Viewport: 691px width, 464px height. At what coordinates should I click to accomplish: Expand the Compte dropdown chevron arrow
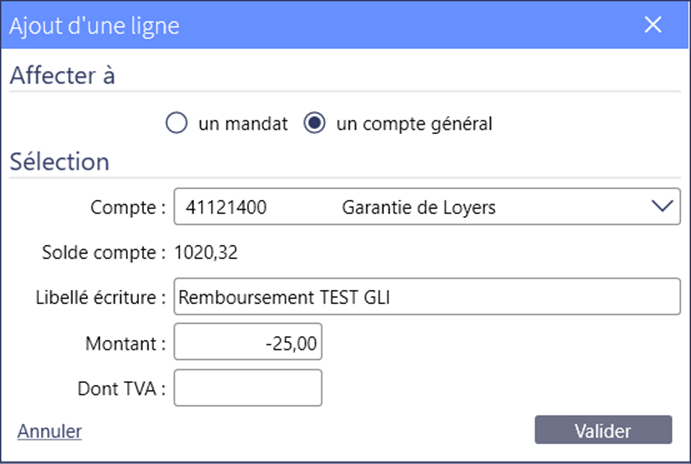coord(662,206)
